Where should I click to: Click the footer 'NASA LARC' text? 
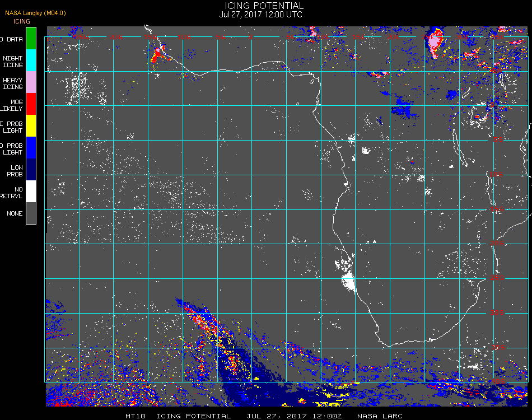pyautogui.click(x=380, y=416)
